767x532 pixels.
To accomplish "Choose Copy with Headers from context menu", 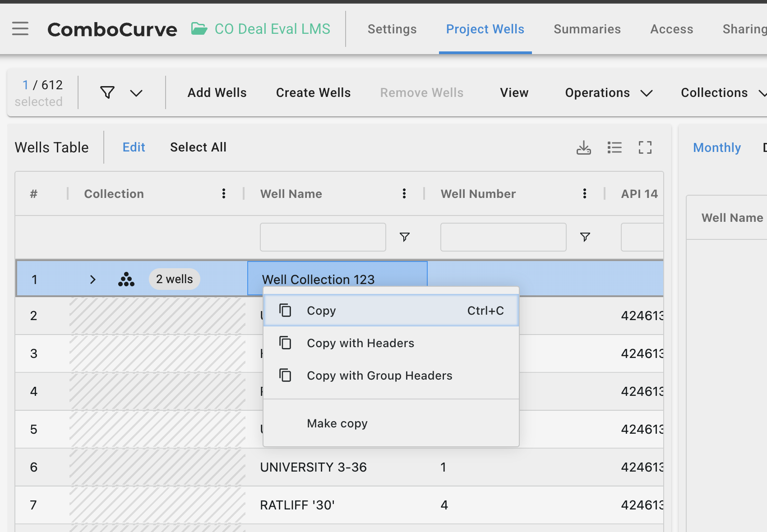I will 360,343.
